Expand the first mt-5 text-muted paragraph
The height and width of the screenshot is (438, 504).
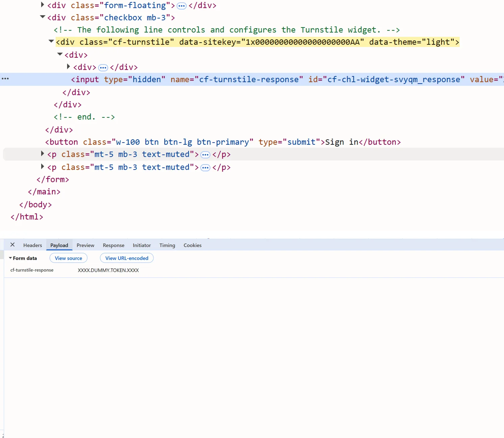(x=42, y=154)
